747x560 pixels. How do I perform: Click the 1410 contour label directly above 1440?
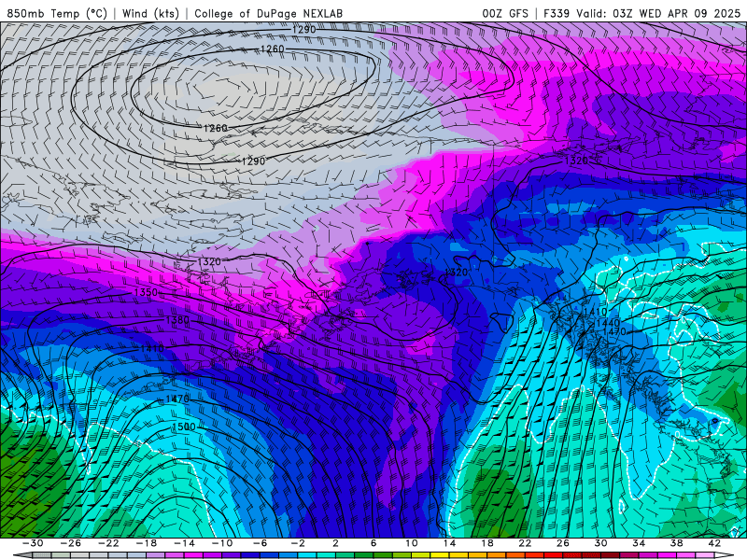(x=596, y=312)
